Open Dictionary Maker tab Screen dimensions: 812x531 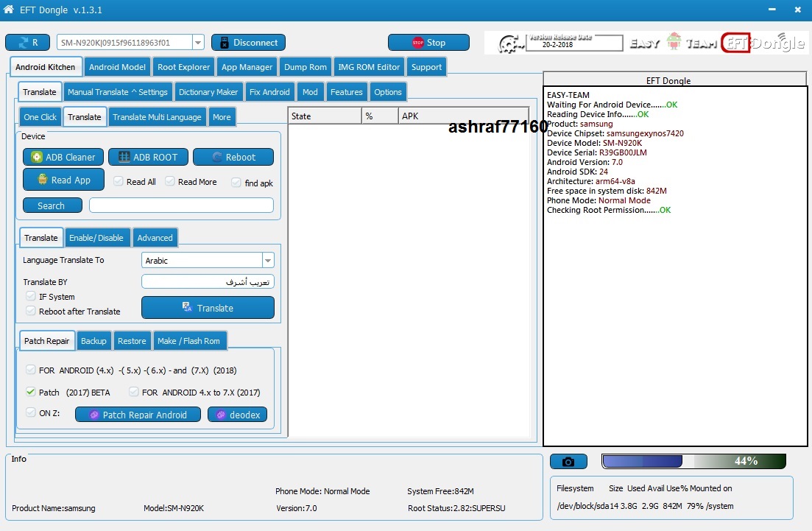tap(208, 92)
